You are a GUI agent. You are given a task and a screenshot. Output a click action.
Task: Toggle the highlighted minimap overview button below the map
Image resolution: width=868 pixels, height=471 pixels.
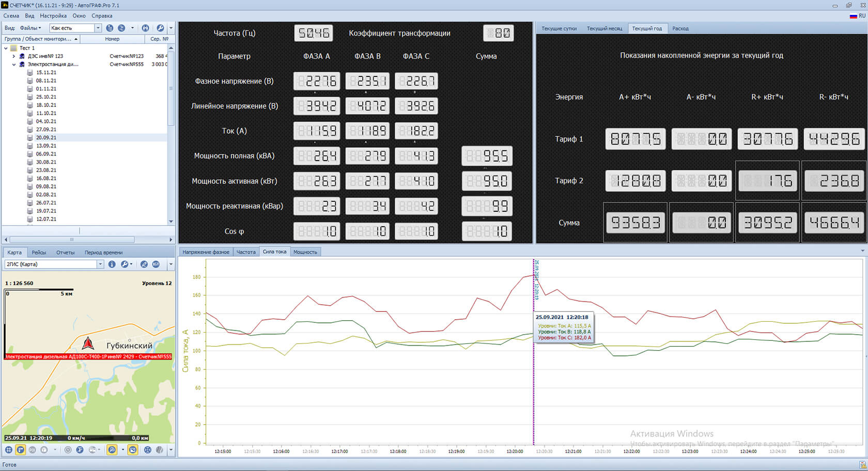pos(133,450)
